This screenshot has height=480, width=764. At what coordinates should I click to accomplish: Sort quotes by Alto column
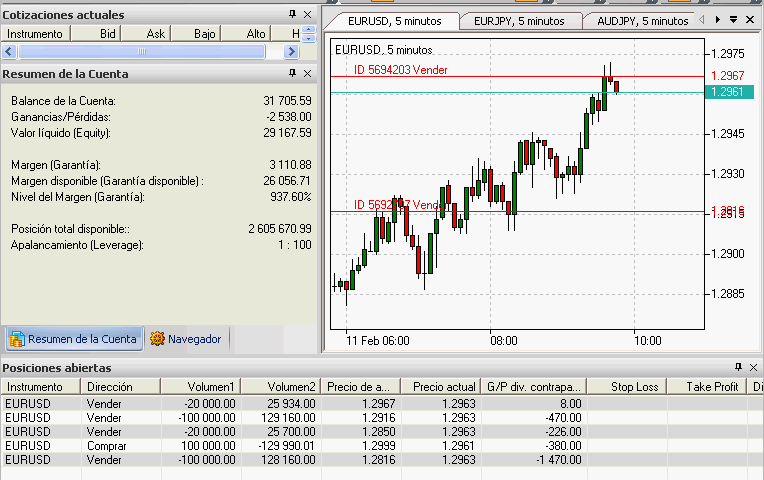click(247, 34)
